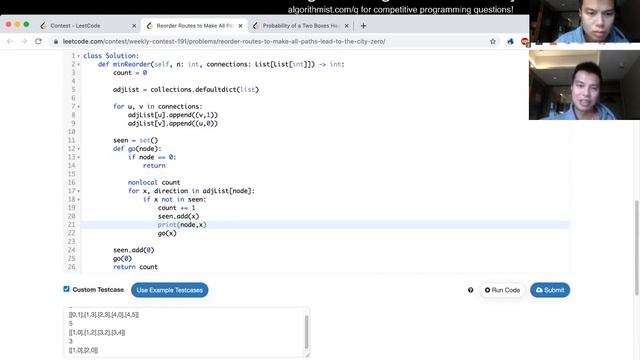Click the 'adjList[u].append((v,1))' line
This screenshot has height=360, width=640.
(173, 115)
